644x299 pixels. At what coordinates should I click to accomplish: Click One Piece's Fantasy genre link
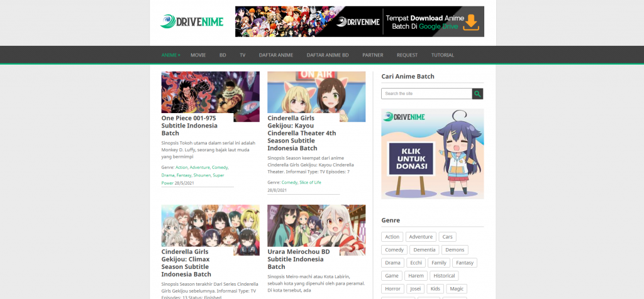184,175
